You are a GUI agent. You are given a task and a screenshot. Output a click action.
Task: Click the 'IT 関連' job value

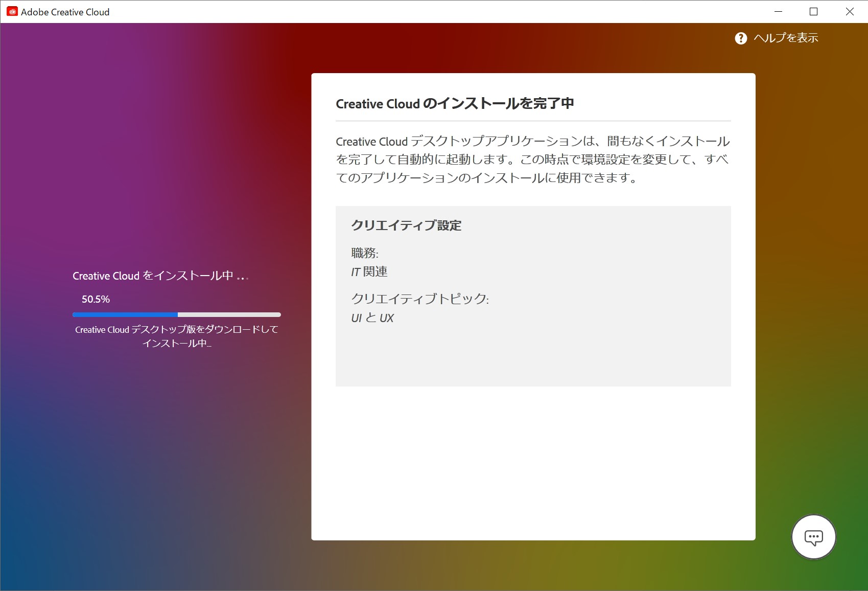pyautogui.click(x=369, y=271)
